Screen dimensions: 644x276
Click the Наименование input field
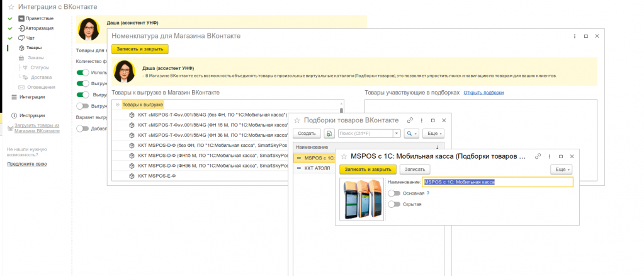coord(498,182)
